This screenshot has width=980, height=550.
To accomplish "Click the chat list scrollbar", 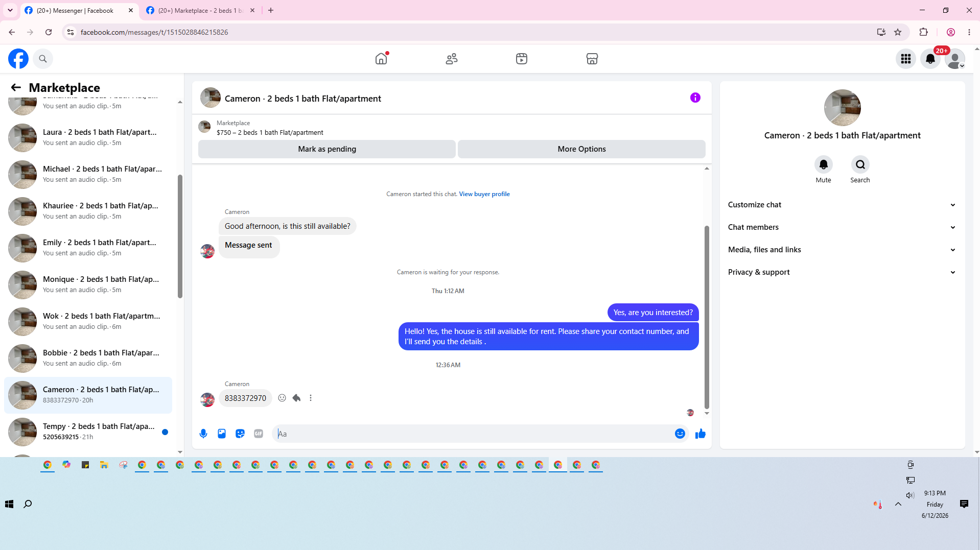I will tap(180, 236).
